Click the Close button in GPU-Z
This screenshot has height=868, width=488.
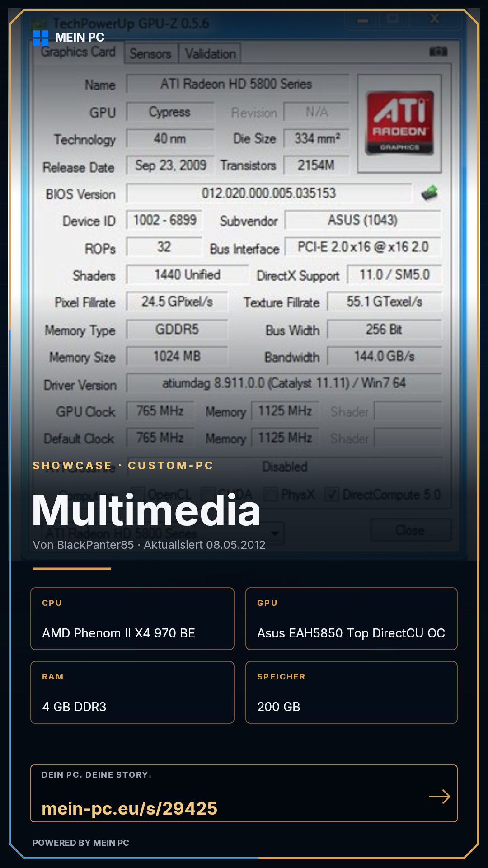410,530
